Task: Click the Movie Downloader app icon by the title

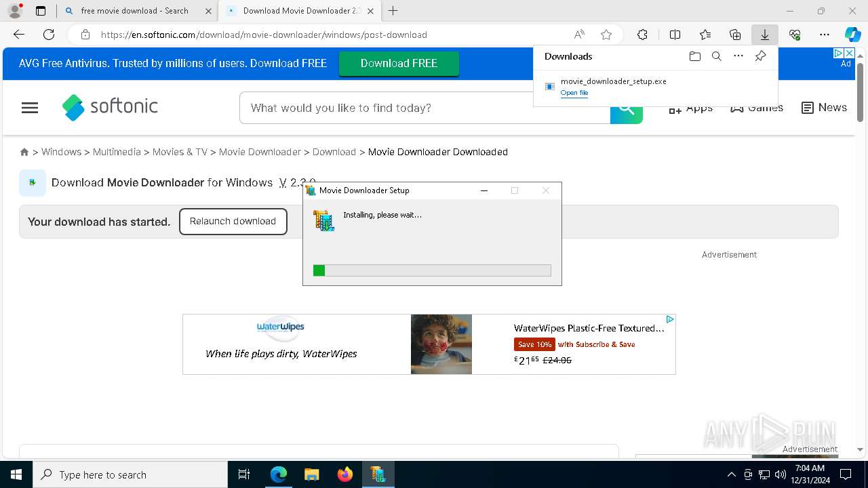Action: [x=32, y=183]
